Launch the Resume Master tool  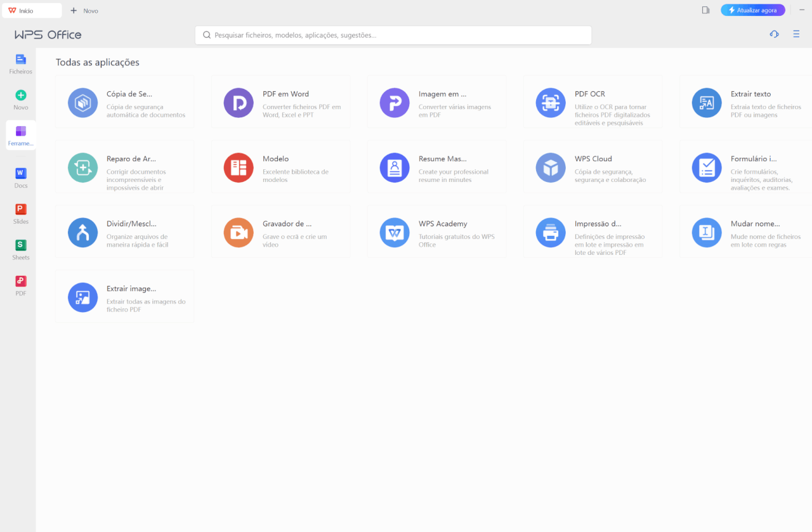tap(436, 166)
